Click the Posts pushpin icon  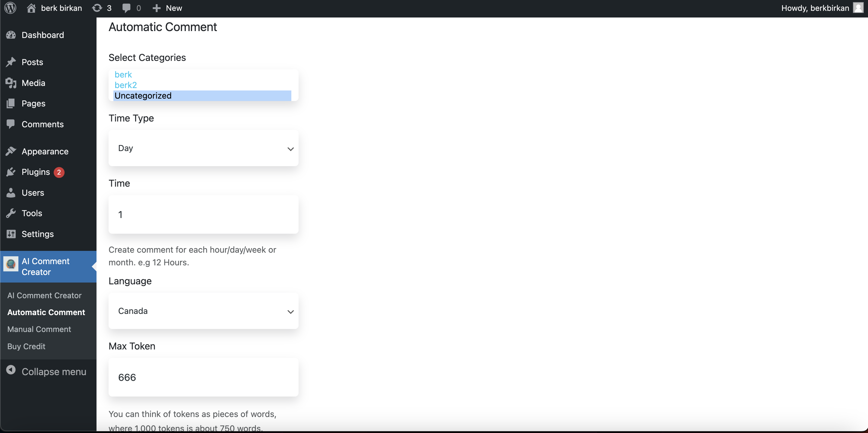[x=11, y=62]
